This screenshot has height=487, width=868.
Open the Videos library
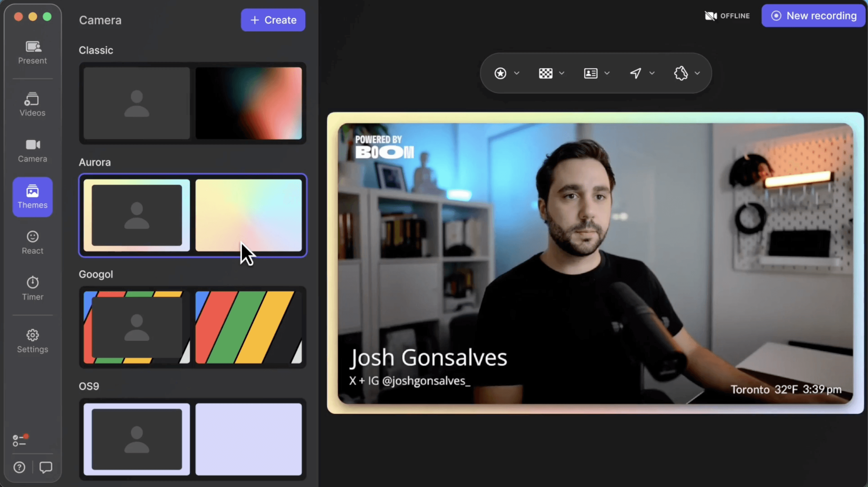(32, 104)
